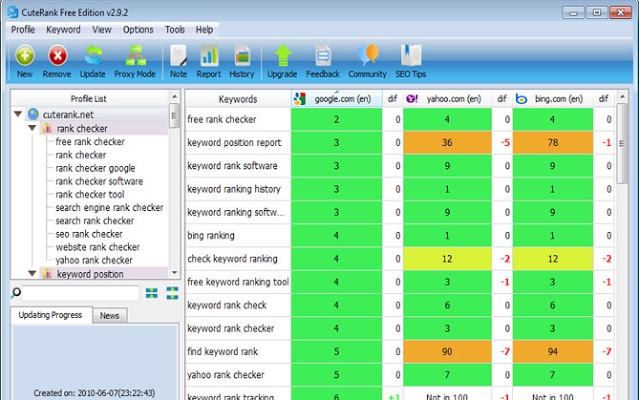Sort by google.com (en) column header
The height and width of the screenshot is (400, 640).
[337, 99]
